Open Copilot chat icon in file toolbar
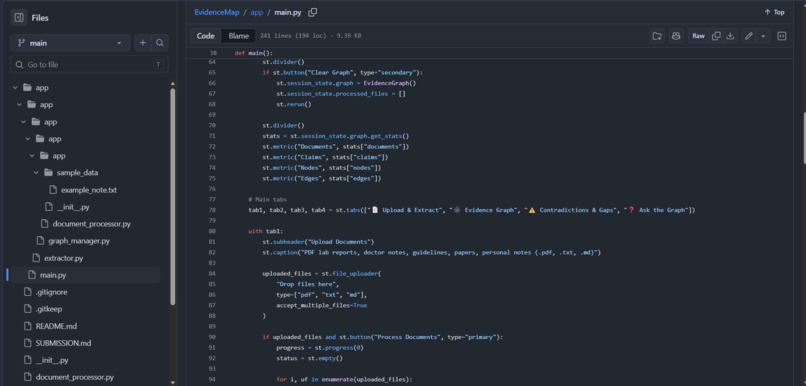The image size is (806, 386). coord(676,36)
